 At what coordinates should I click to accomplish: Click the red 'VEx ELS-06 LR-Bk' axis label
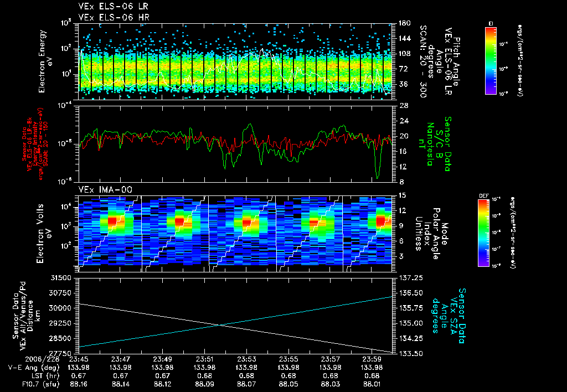pyautogui.click(x=30, y=145)
